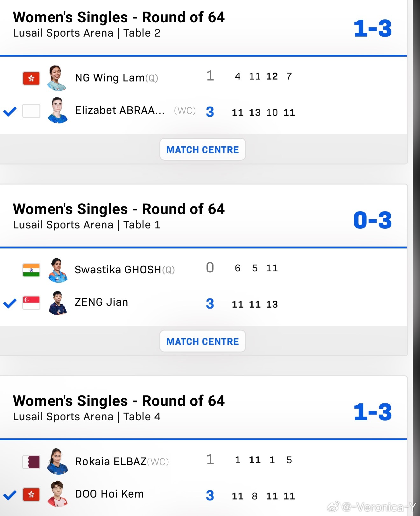
Task: Click the Table 2 Round of 64 heading
Action: pos(119,17)
